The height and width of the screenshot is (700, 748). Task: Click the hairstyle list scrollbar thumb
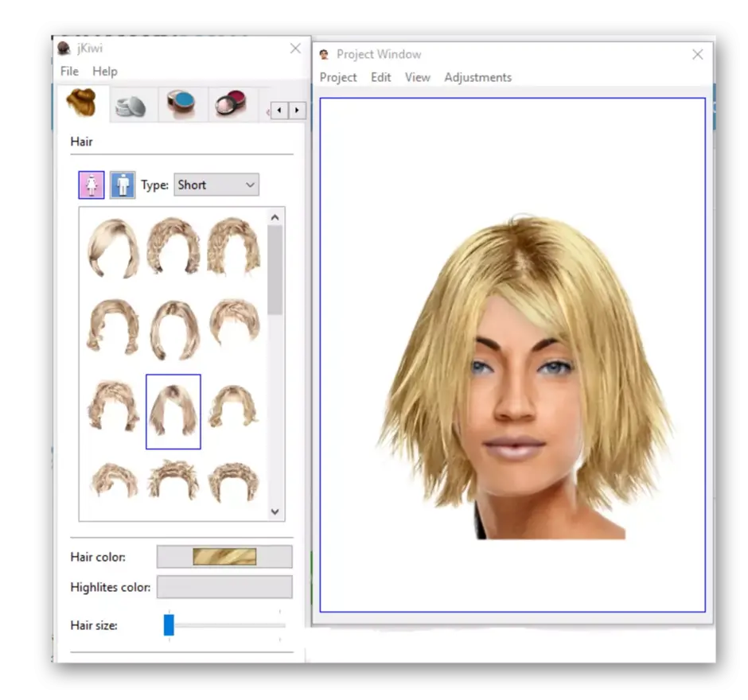[275, 270]
